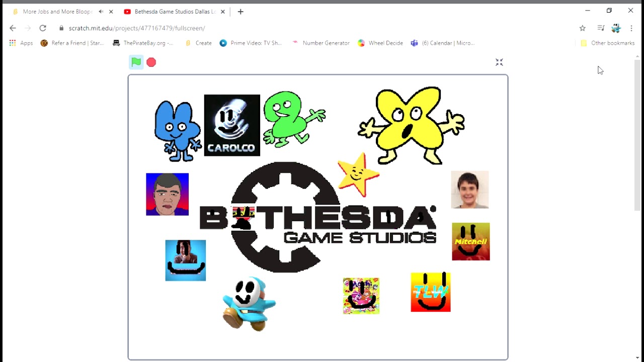Click the green flag to start project
Image resolution: width=644 pixels, height=362 pixels.
(136, 62)
